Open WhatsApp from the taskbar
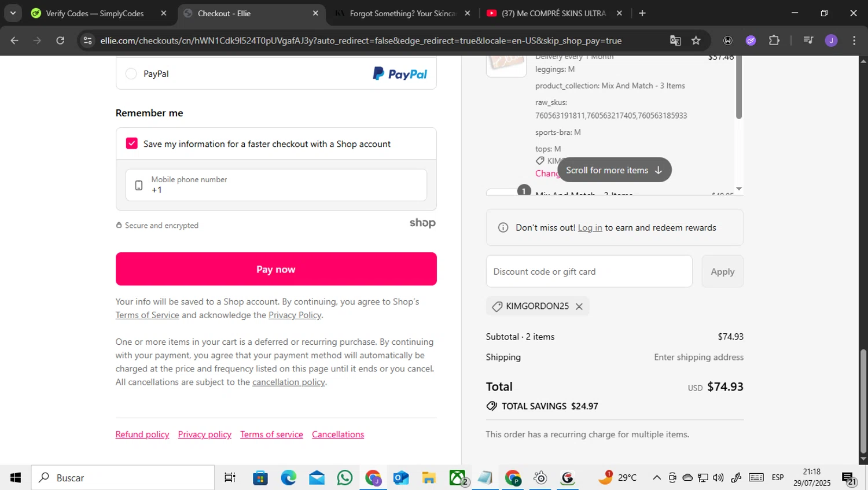The height and width of the screenshot is (490, 868). tap(345, 478)
